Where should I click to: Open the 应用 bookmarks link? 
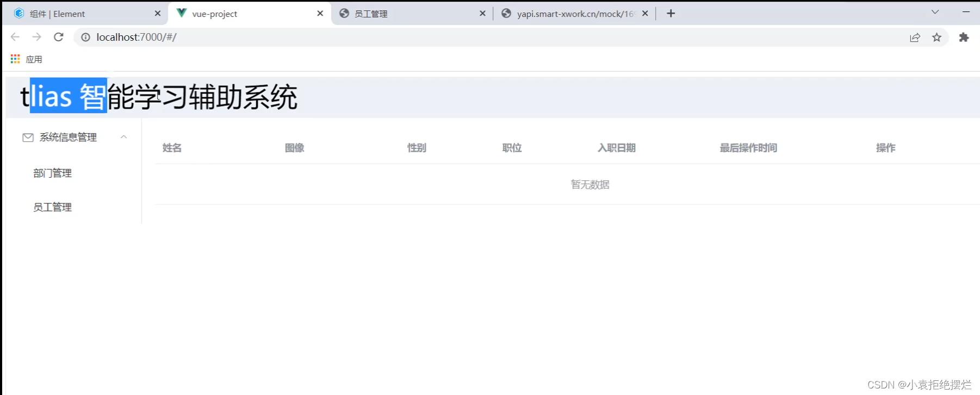pos(34,59)
